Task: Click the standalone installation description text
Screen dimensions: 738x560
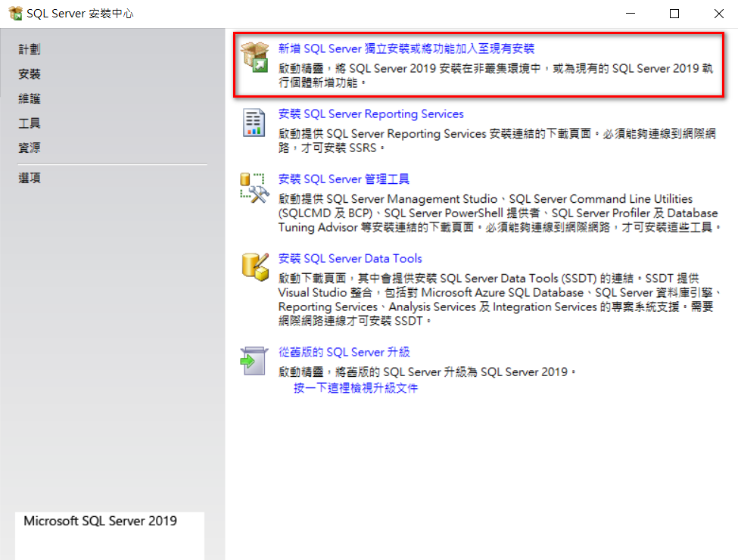Action: coord(496,75)
